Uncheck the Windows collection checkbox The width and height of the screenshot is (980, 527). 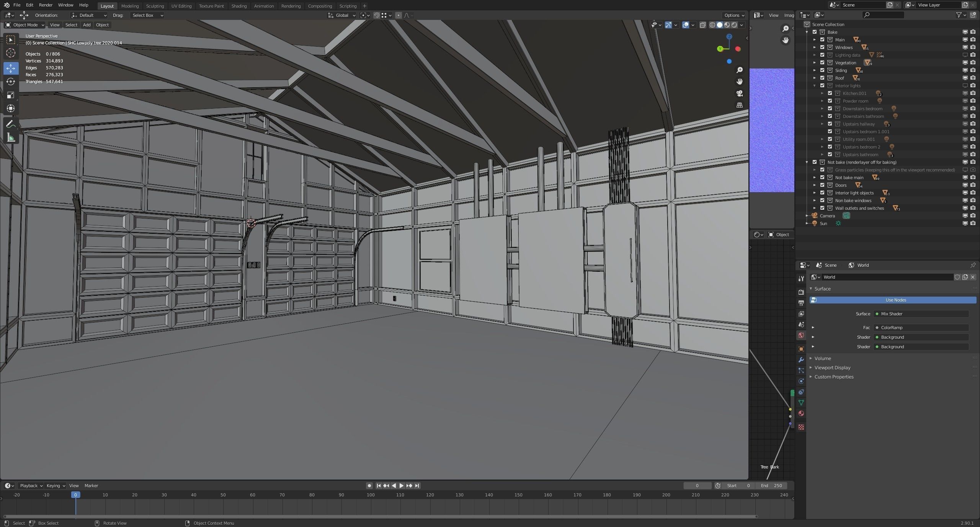822,47
